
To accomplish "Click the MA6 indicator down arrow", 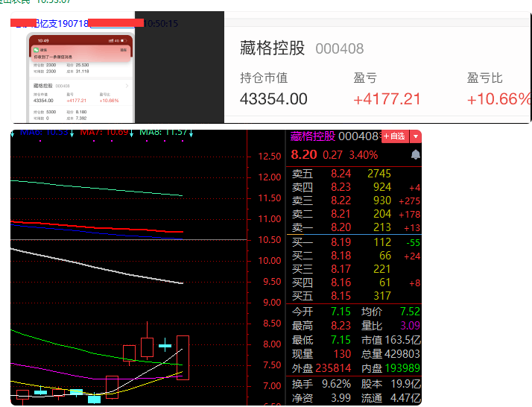I will click(72, 133).
